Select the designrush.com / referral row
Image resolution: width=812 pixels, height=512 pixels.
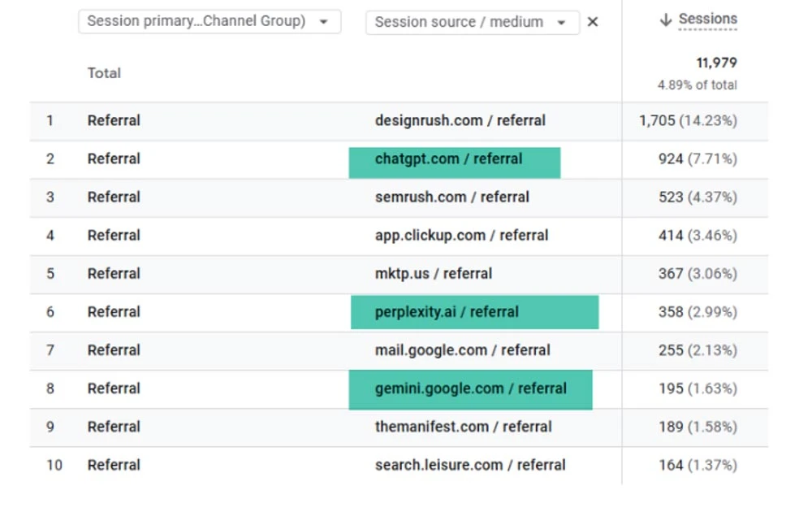click(x=460, y=120)
